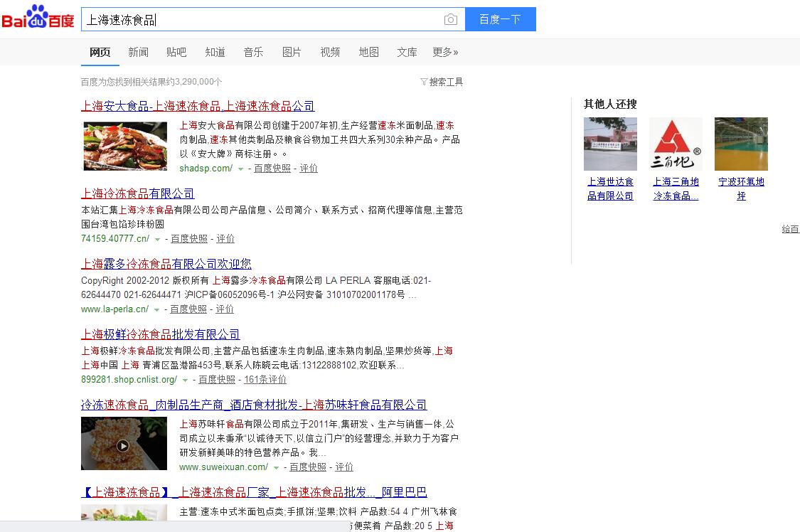Open the 宁波环氧地坪 related search link
800x532 pixels.
741,188
